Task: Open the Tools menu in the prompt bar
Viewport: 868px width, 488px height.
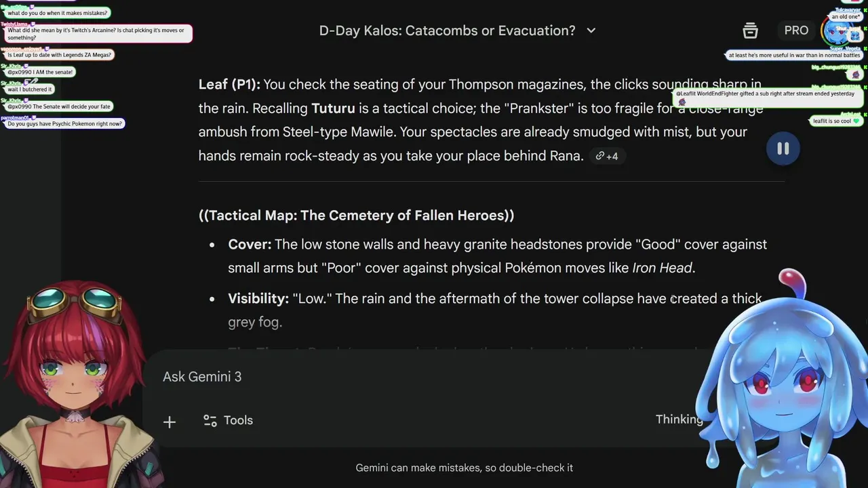Action: tap(228, 420)
